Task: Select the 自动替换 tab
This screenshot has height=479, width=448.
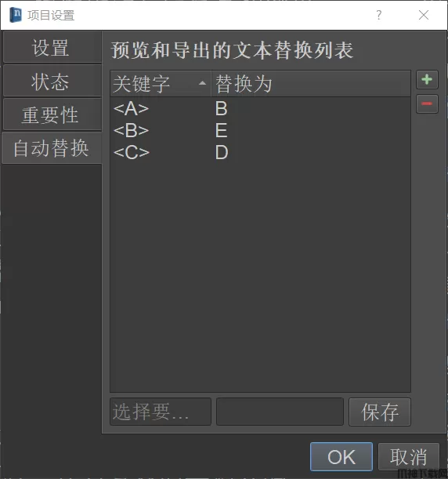Action: tap(52, 148)
